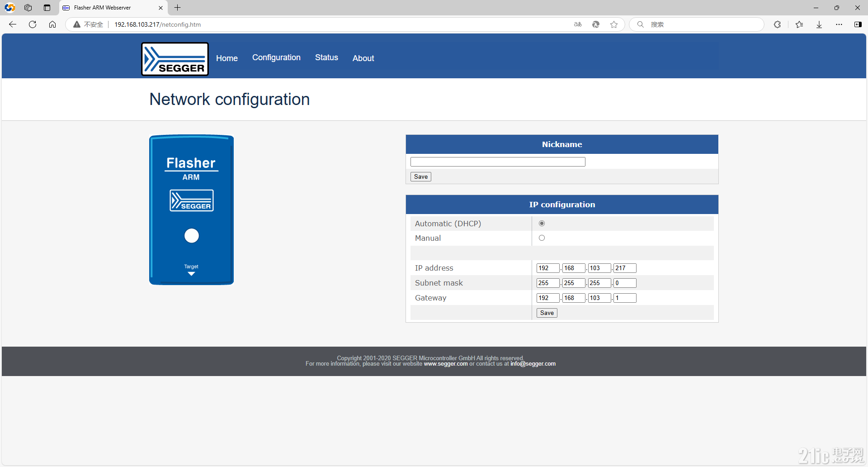Click the IP address last octet 217

[625, 268]
